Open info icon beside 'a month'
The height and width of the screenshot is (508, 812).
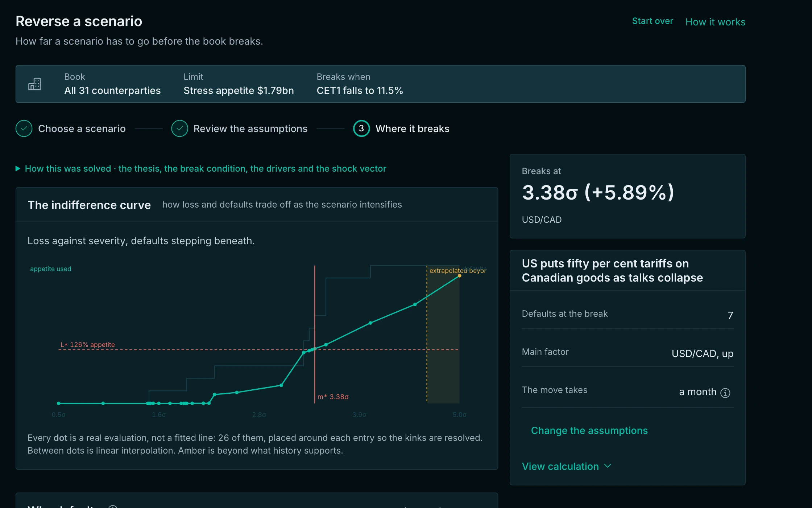click(x=725, y=393)
